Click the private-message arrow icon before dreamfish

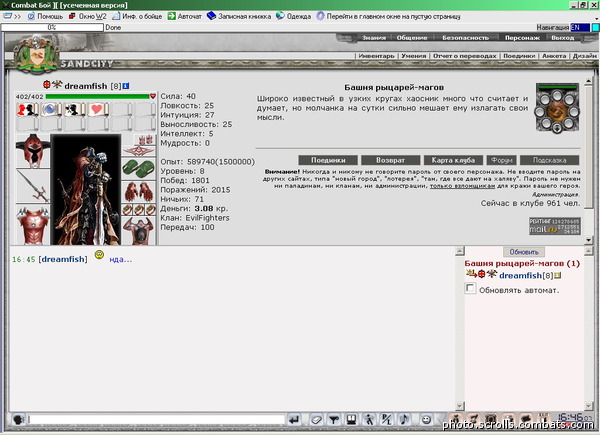coord(471,274)
